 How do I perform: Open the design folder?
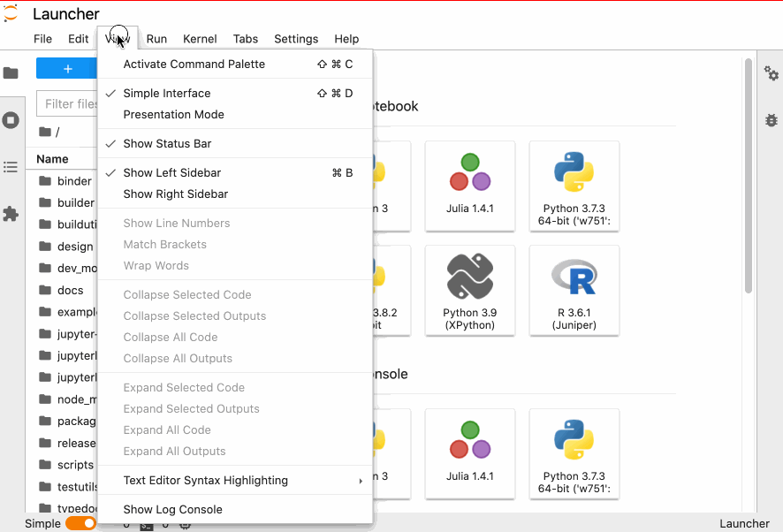(63, 247)
